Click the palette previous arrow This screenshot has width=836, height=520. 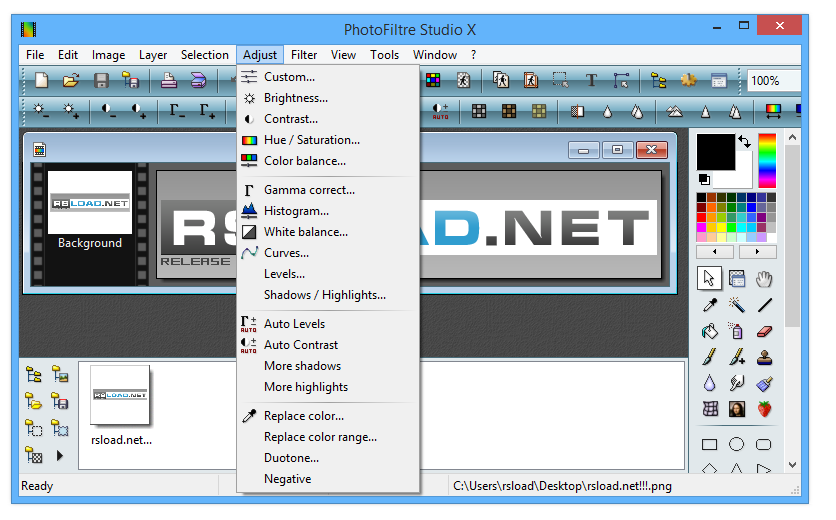click(x=715, y=252)
